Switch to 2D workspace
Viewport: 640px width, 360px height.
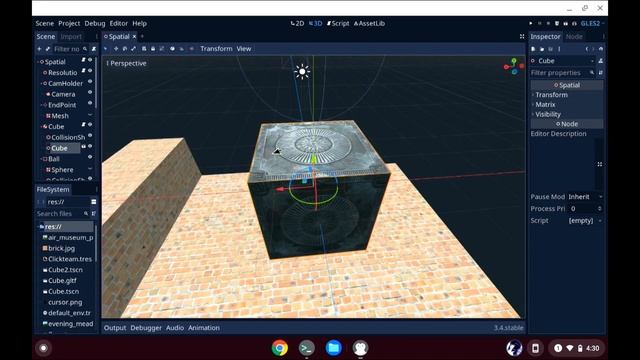pos(298,23)
